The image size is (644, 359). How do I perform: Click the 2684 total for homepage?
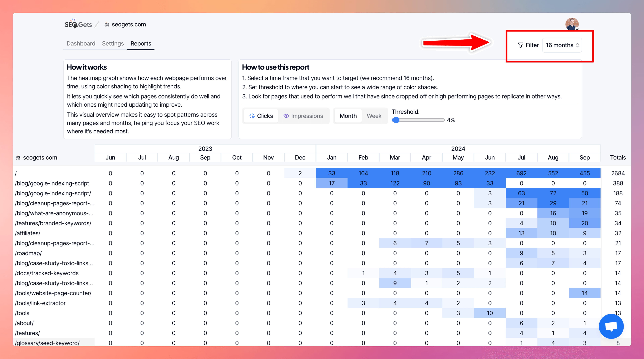[618, 173]
